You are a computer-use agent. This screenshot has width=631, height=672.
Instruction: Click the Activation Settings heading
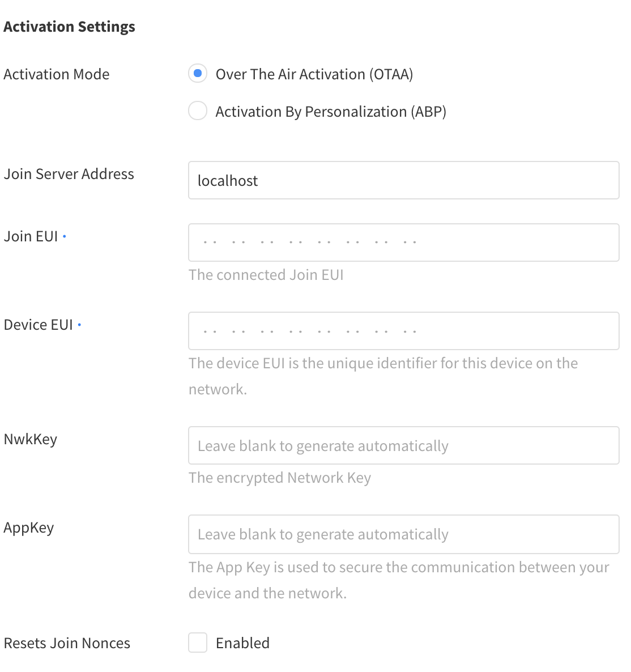(x=69, y=26)
